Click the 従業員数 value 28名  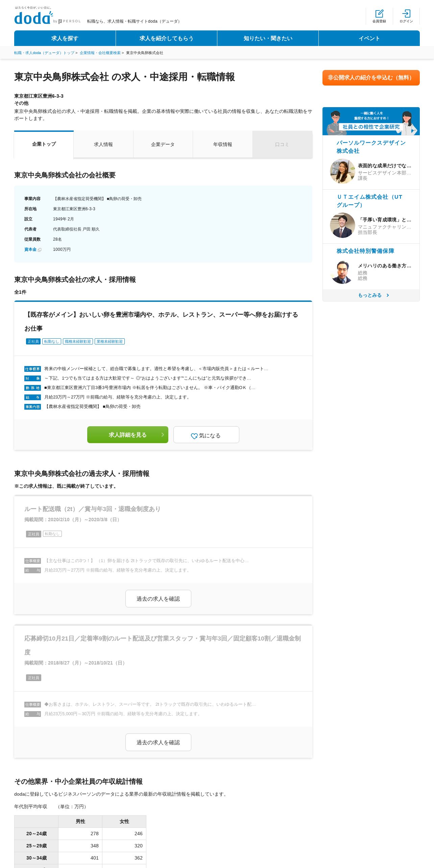pos(57,239)
